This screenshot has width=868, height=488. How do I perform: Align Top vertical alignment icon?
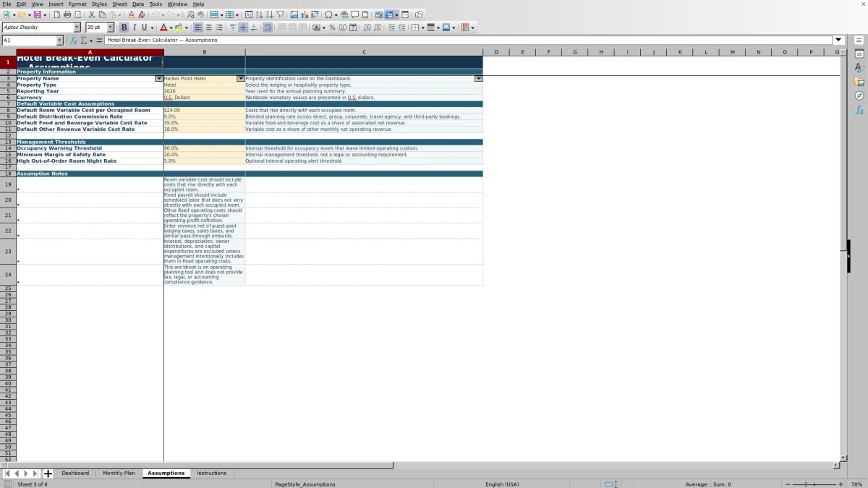point(233,27)
